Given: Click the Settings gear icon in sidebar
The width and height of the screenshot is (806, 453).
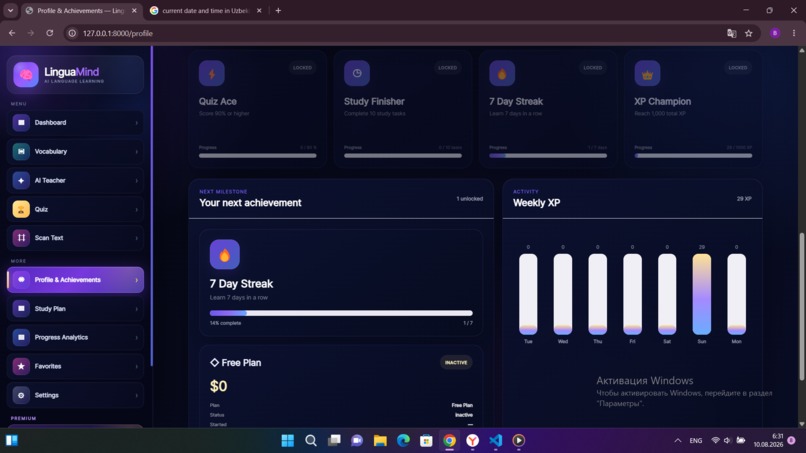Looking at the screenshot, I should [21, 395].
